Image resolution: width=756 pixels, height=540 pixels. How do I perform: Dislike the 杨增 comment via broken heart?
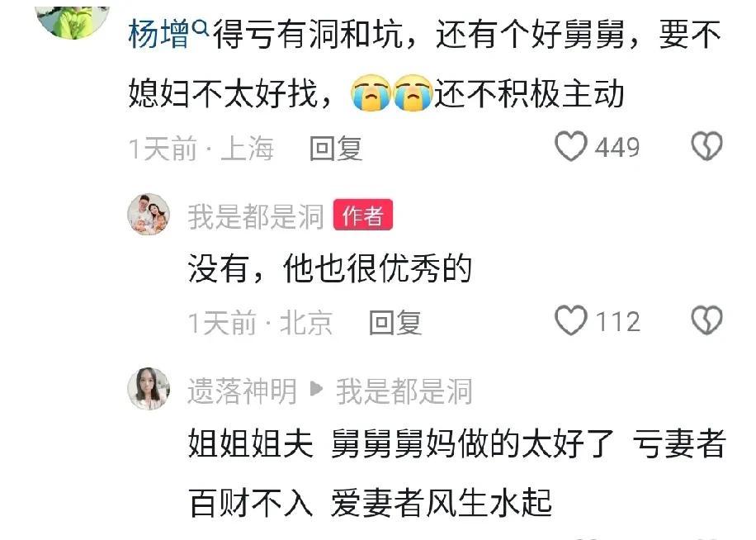pos(706,146)
